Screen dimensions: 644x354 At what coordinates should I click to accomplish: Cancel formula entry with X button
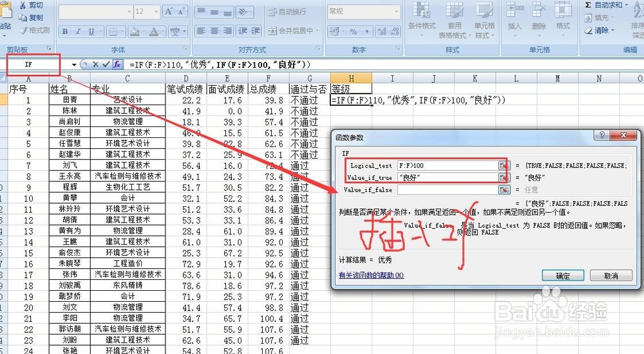tap(95, 64)
